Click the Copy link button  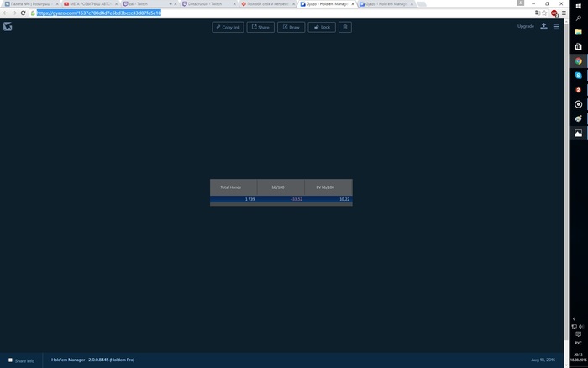click(x=228, y=27)
